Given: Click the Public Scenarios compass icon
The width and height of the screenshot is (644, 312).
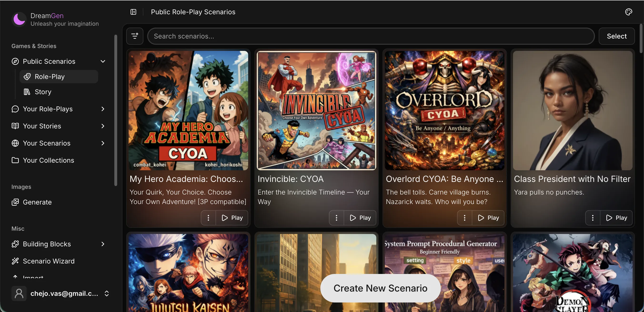Looking at the screenshot, I should [15, 61].
